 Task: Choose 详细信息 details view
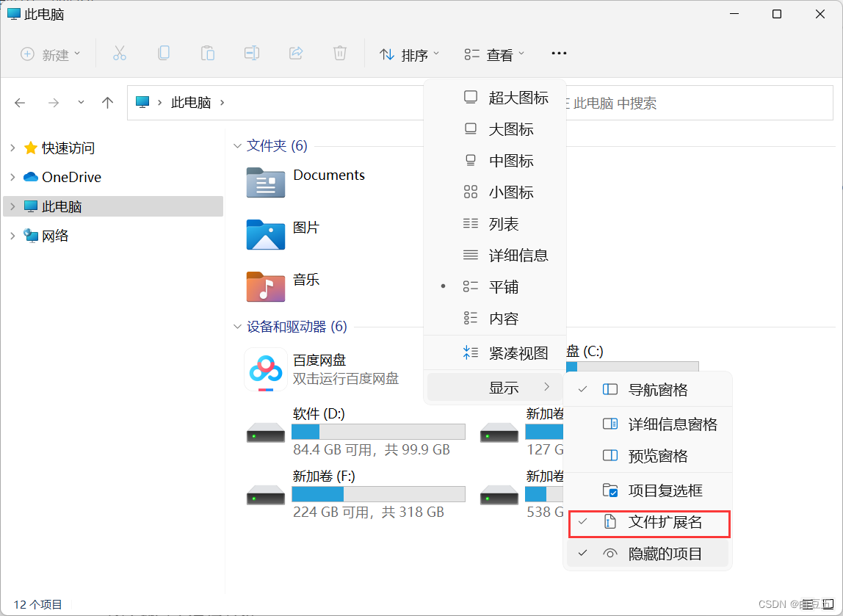495,256
